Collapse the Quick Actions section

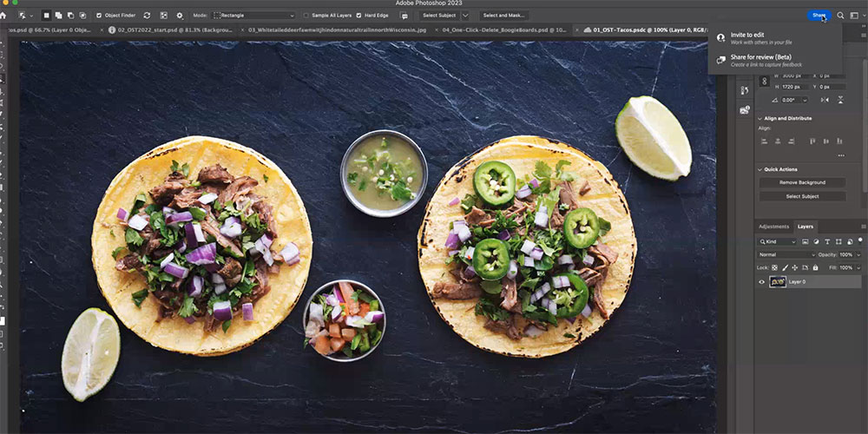click(759, 169)
